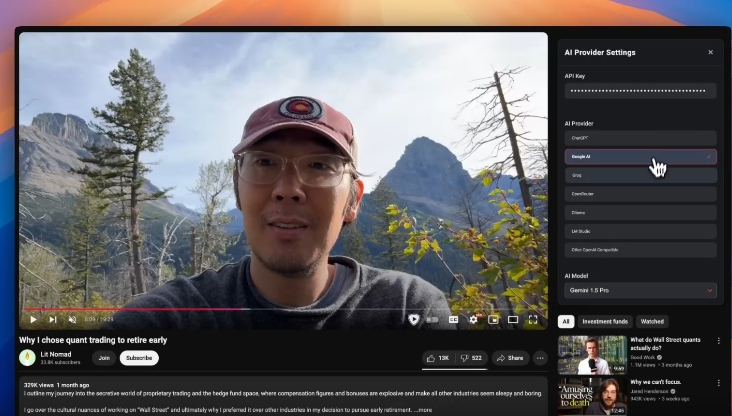The width and height of the screenshot is (732, 416).
Task: Dislike the video with thumbs down
Action: (x=471, y=358)
